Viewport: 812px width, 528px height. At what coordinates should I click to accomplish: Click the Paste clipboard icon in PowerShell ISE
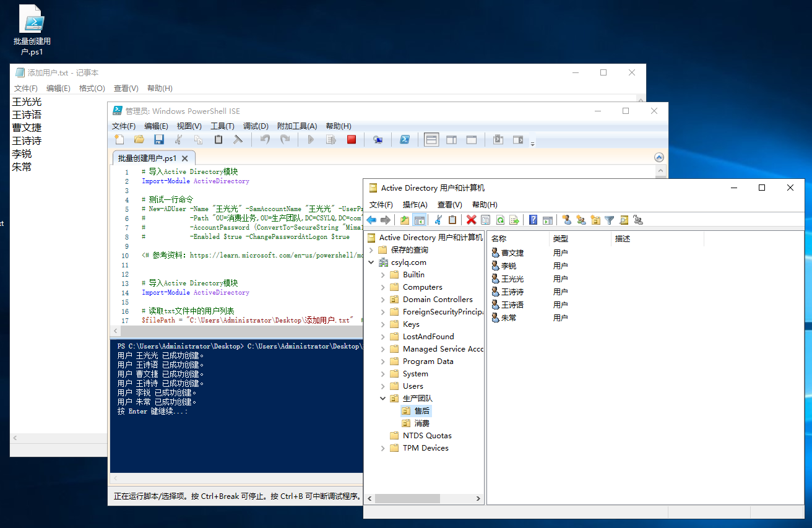point(218,140)
